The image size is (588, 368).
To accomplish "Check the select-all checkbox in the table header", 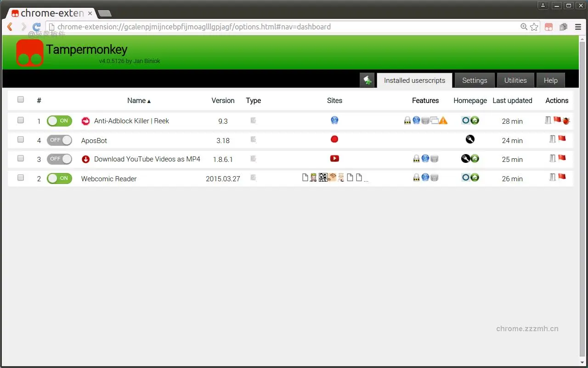I will [x=21, y=100].
